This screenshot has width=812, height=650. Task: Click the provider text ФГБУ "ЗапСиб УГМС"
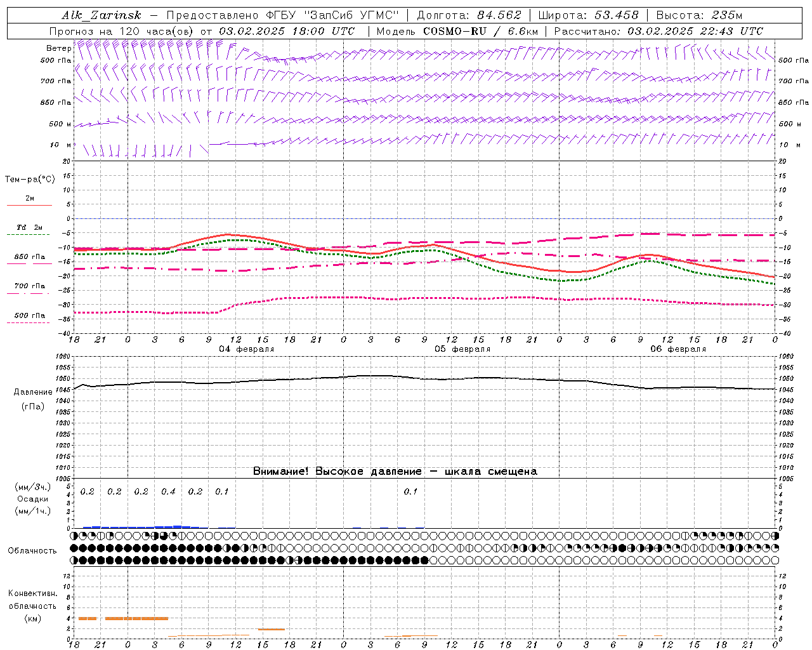(x=333, y=15)
